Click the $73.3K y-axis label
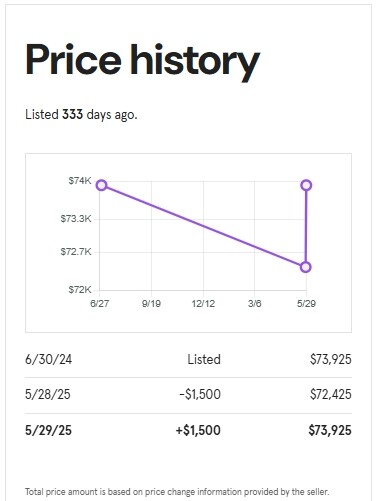Image resolution: width=376 pixels, height=501 pixels. pyautogui.click(x=76, y=219)
